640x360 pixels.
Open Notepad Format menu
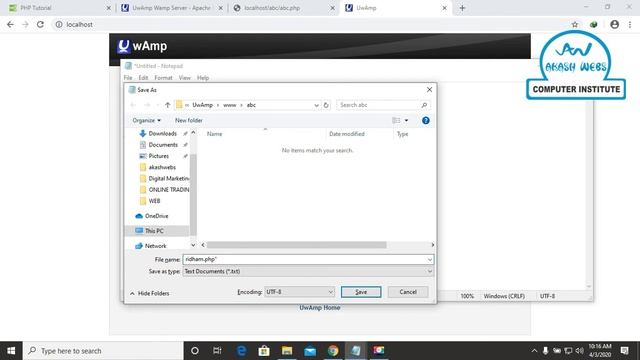point(163,78)
